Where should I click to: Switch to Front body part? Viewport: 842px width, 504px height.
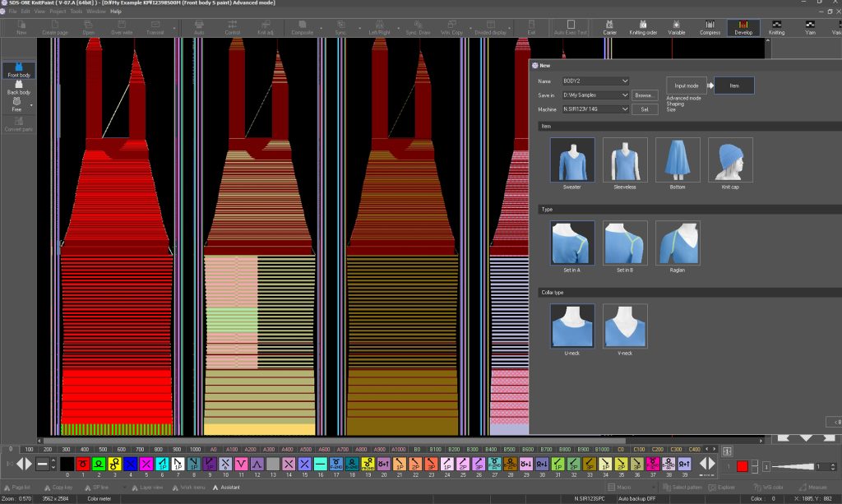pos(18,70)
